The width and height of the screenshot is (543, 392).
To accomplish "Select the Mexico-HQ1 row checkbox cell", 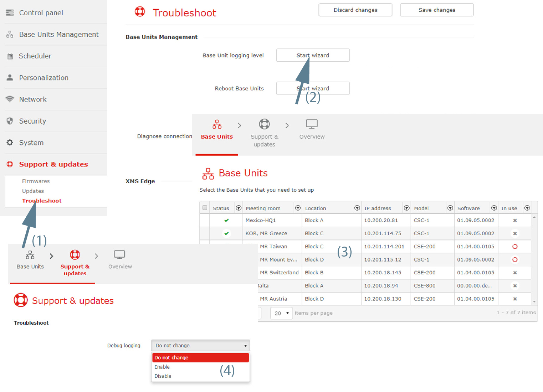I will click(205, 220).
